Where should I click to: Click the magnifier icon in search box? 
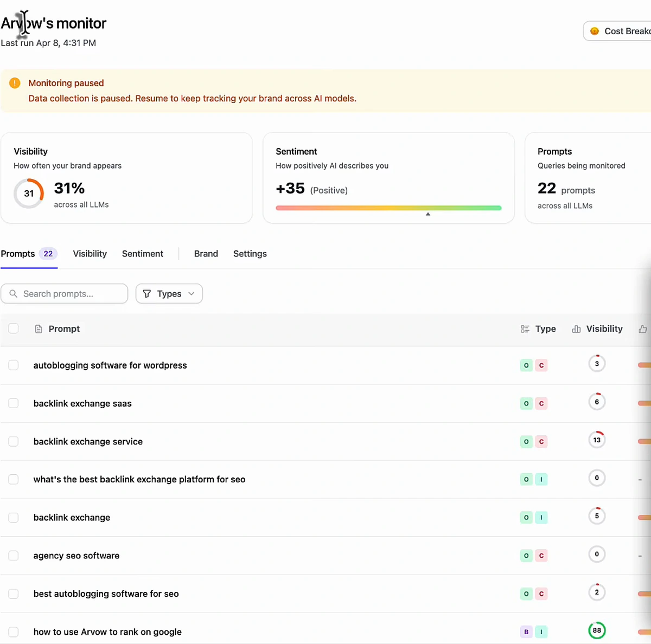[14, 293]
